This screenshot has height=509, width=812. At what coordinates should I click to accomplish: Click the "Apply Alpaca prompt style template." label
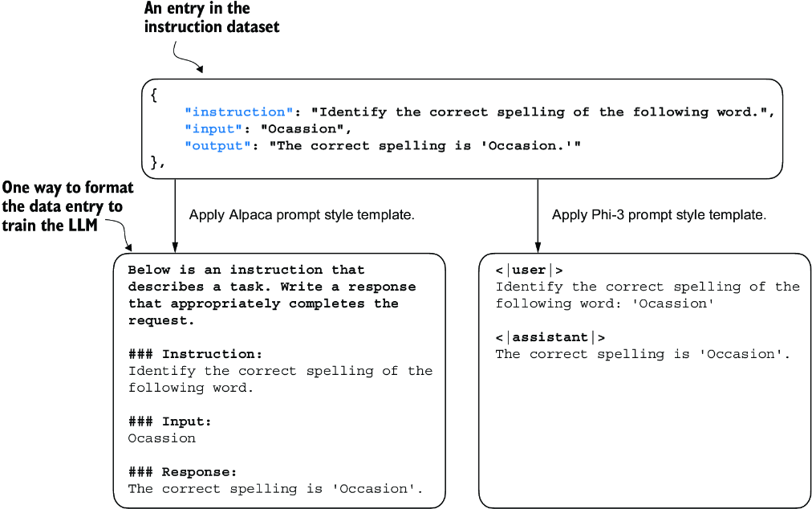coord(302,215)
